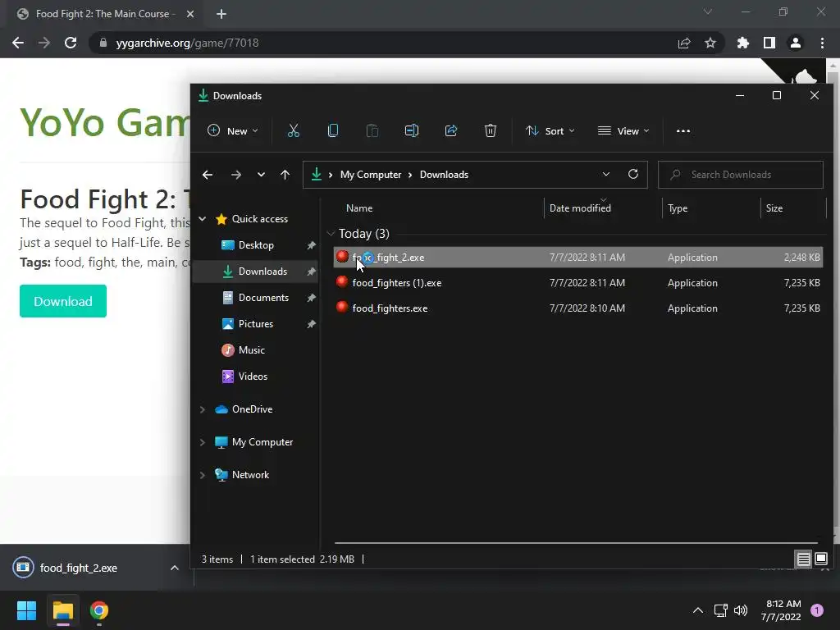Select the food_fight_2.exe file row
This screenshot has width=840, height=630.
click(577, 257)
